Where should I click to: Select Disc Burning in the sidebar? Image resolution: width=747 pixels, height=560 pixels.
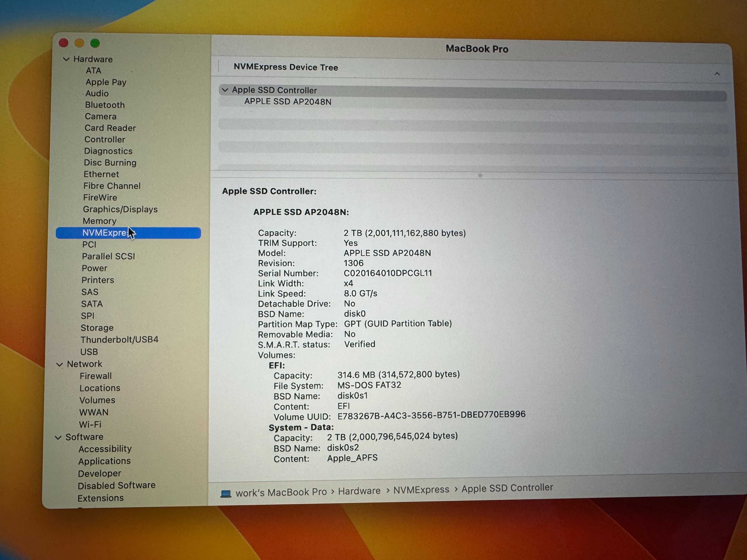110,163
